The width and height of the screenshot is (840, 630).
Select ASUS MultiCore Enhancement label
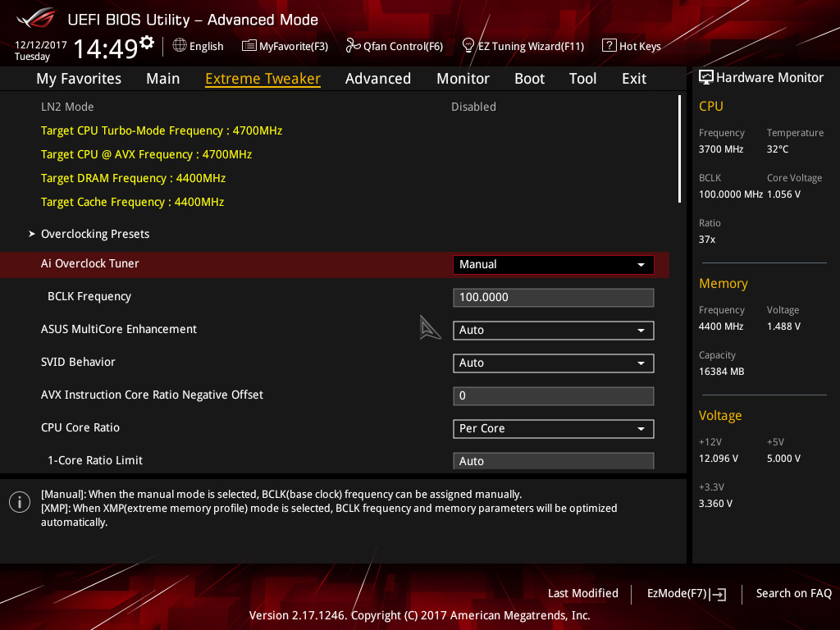pyautogui.click(x=119, y=329)
